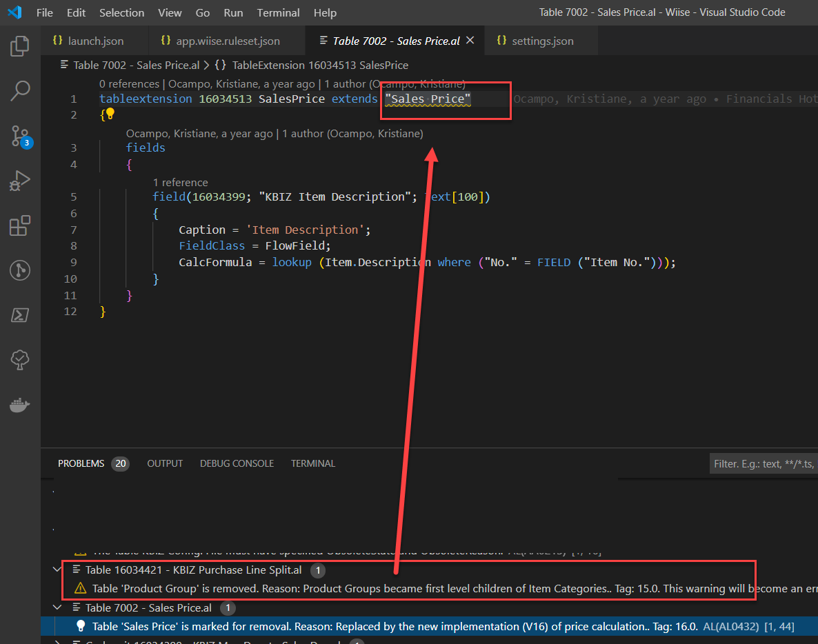Switch to the DEBUG CONSOLE panel tab
818x644 pixels.
[x=237, y=463]
